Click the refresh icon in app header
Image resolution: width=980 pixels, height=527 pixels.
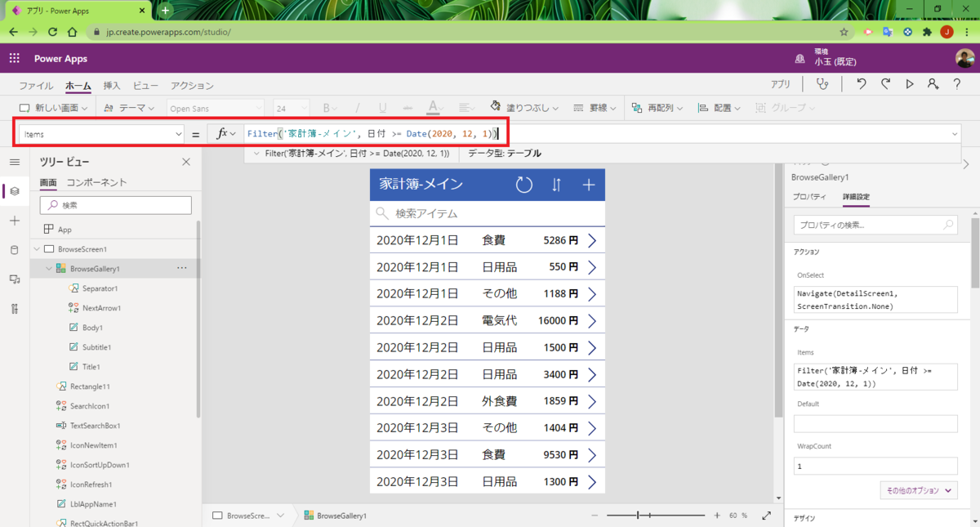pyautogui.click(x=524, y=185)
